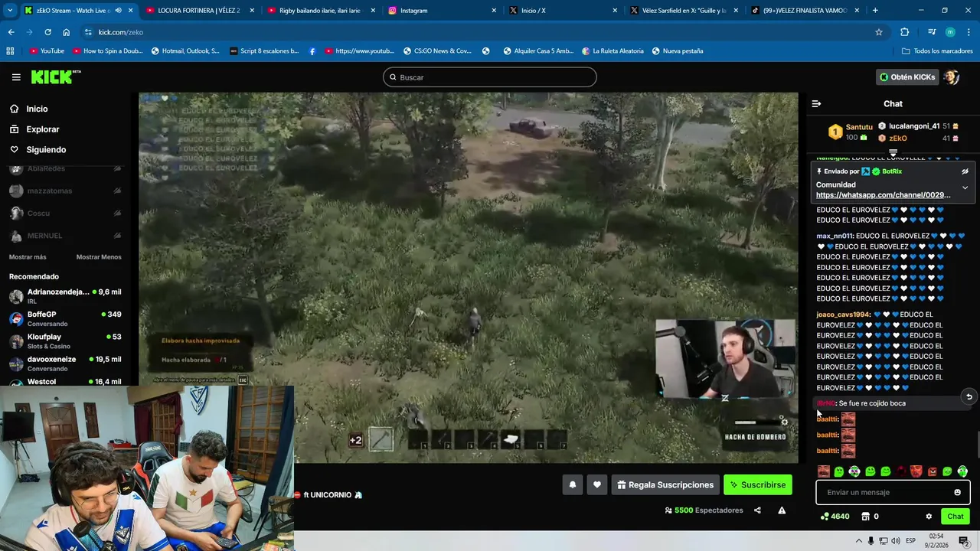Viewport: 980px width, 551px height.
Task: Click the KICK logo
Action: tap(55, 77)
